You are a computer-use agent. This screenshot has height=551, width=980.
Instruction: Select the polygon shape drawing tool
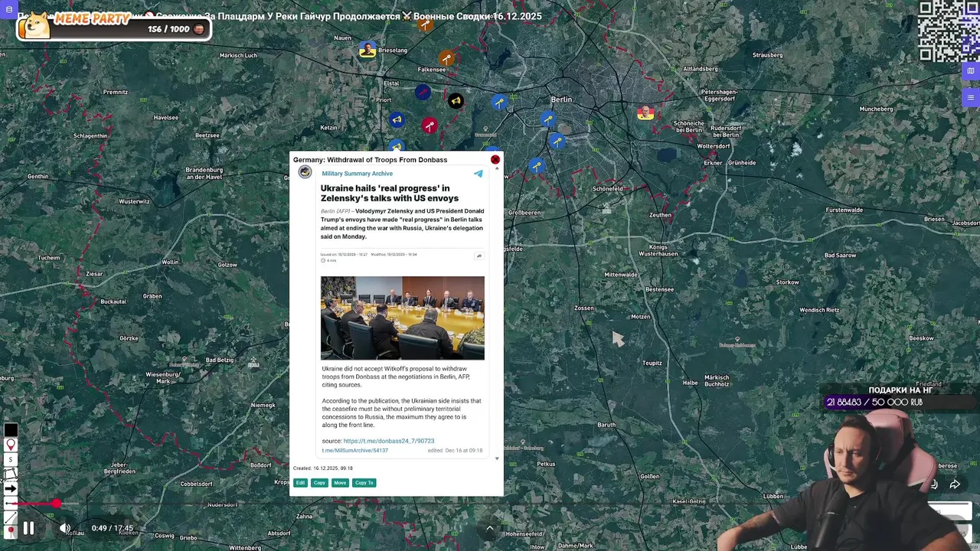(11, 474)
